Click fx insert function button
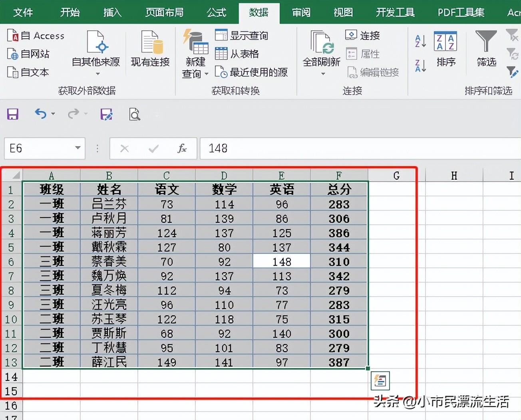This screenshot has height=420, width=521. click(x=182, y=149)
